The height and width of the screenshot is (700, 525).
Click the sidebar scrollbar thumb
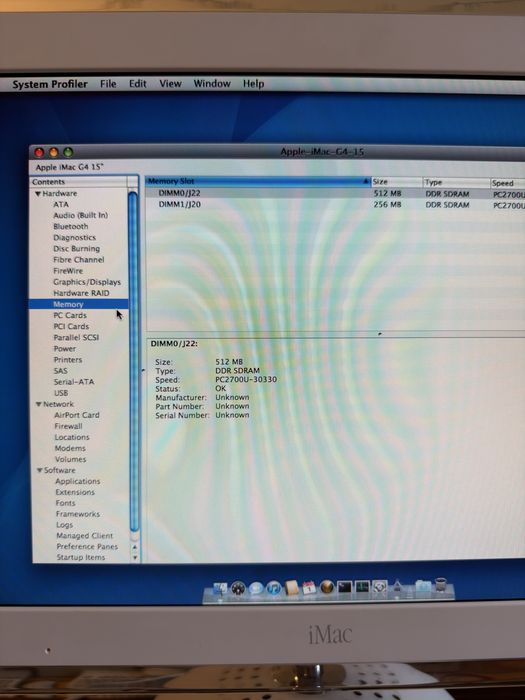coord(133,361)
